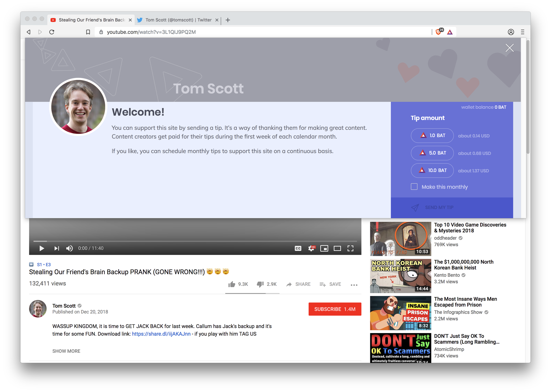551x392 pixels.
Task: Go forward with the forward arrow
Action: tap(40, 32)
